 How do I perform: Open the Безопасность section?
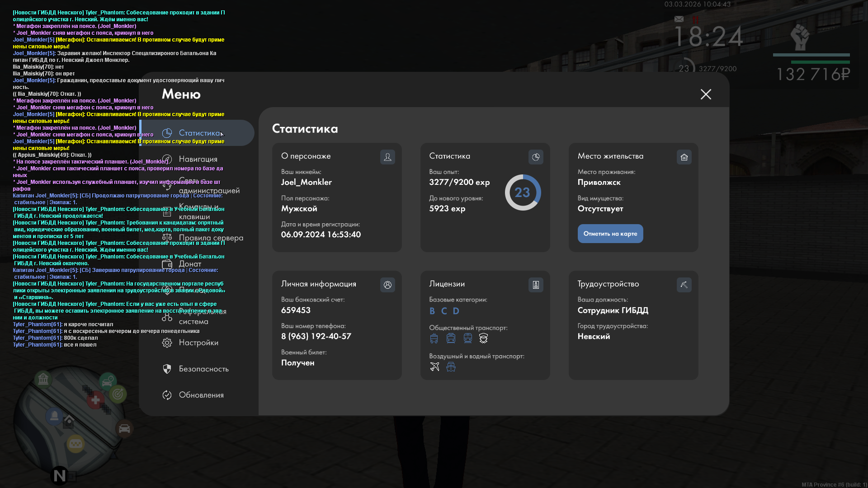(x=203, y=369)
